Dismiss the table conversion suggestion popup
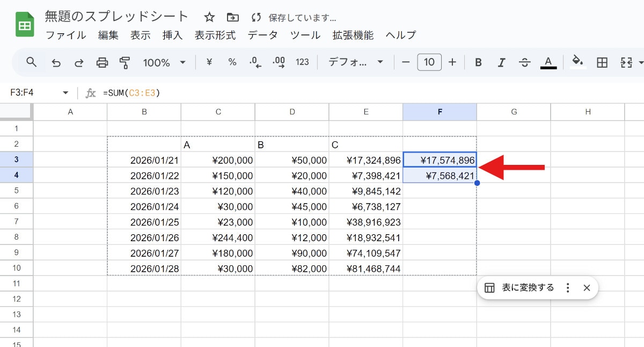 tap(587, 288)
